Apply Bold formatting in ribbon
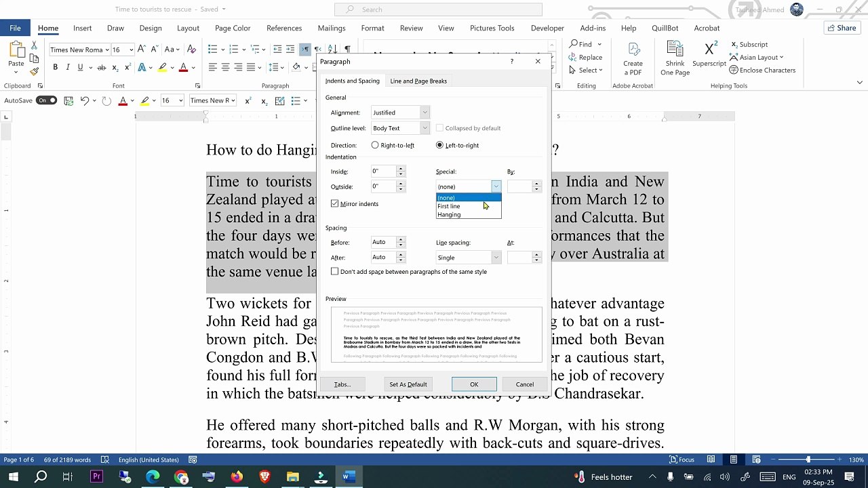868x488 pixels. [55, 67]
